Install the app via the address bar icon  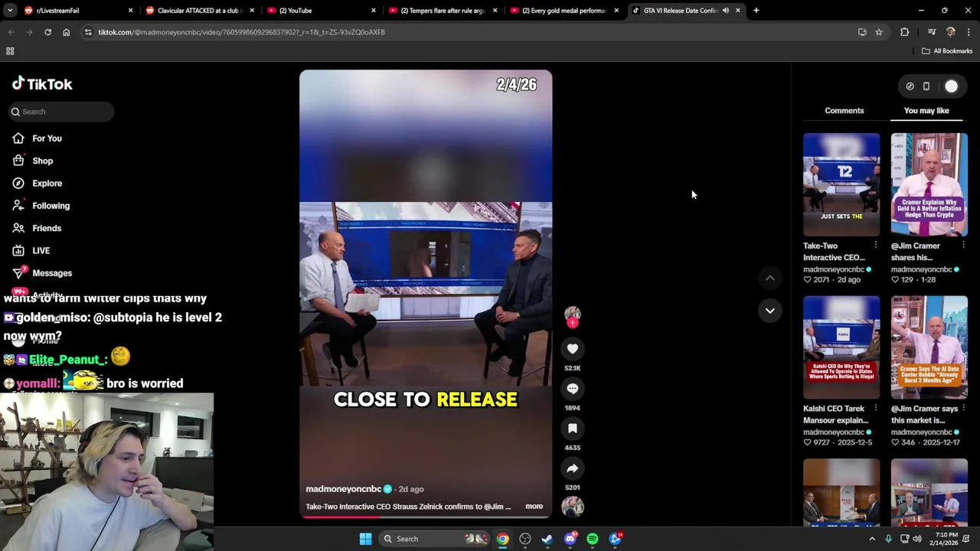[862, 32]
